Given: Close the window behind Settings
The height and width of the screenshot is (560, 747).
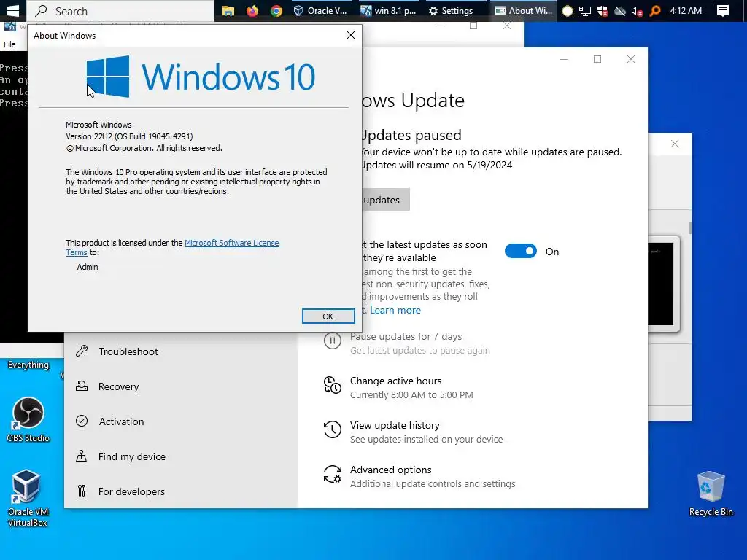Looking at the screenshot, I should click(675, 144).
